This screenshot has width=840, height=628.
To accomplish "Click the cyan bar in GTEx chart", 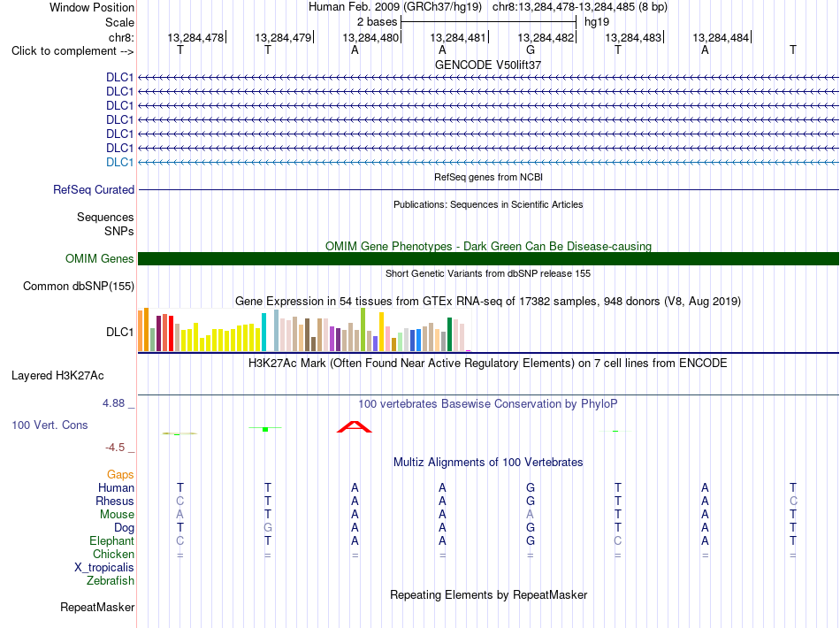I will click(x=263, y=333).
